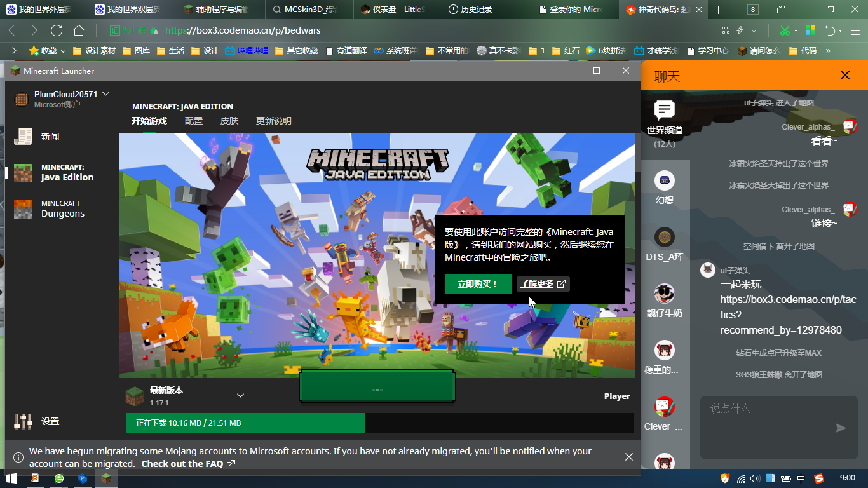868x488 pixels.
Task: Switch to the 历史记录 browser tab
Action: point(486,10)
